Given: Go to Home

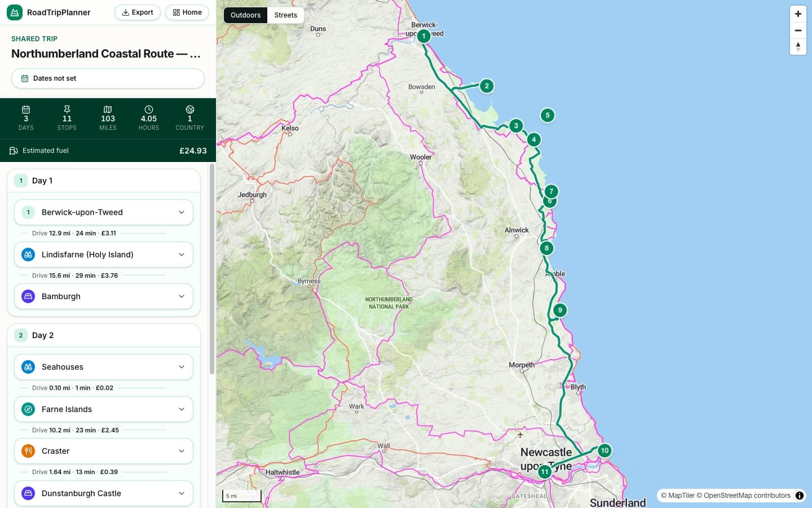Looking at the screenshot, I should coord(187,12).
